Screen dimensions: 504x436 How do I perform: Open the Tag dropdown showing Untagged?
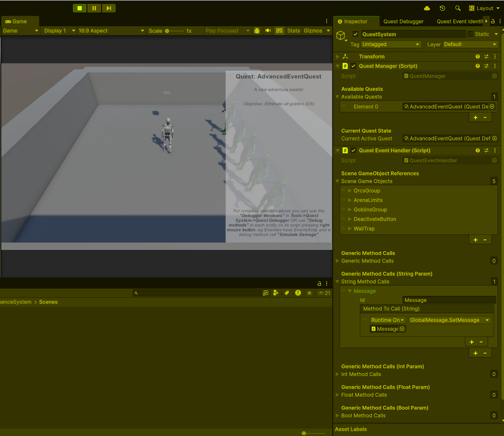click(x=391, y=44)
